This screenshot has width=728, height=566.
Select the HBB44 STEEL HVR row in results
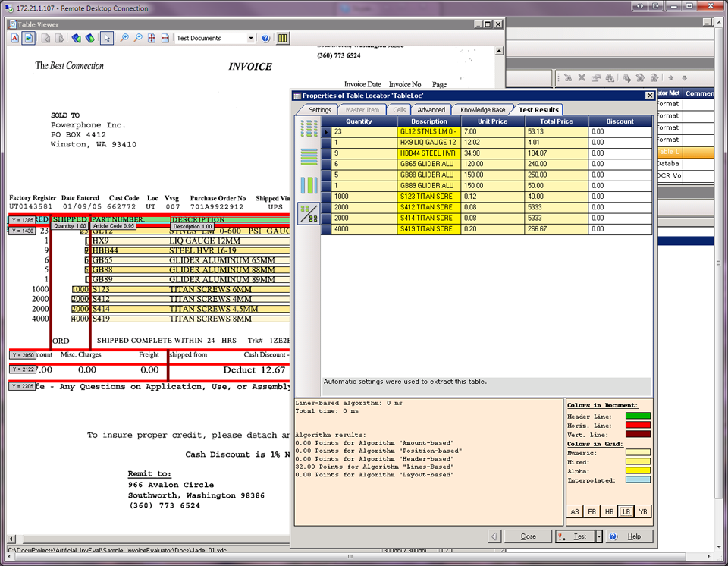[x=428, y=153]
